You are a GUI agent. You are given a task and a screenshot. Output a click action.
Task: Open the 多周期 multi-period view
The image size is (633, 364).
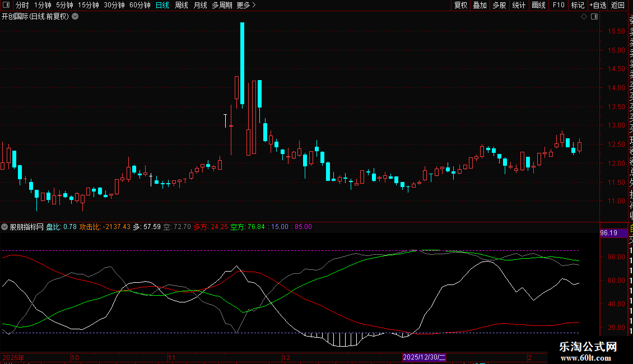pyautogui.click(x=222, y=5)
